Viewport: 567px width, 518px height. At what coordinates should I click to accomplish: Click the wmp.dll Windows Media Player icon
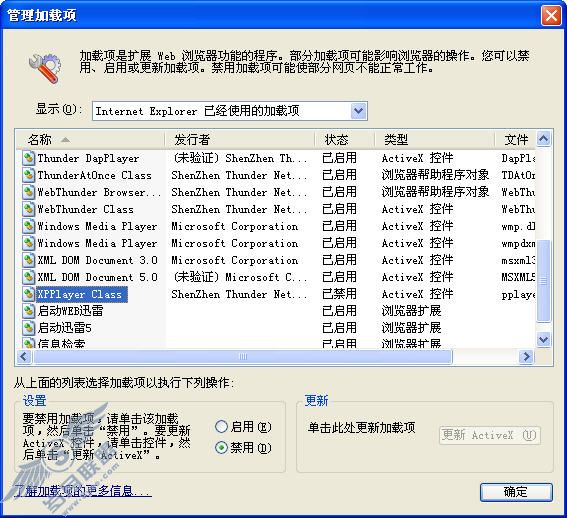tap(28, 226)
